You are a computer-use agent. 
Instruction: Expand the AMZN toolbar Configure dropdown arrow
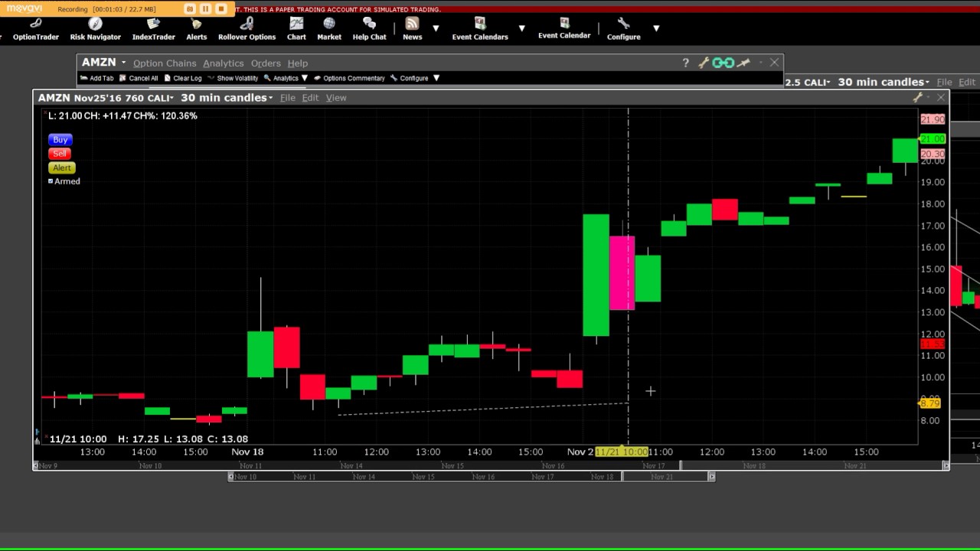[x=436, y=78]
